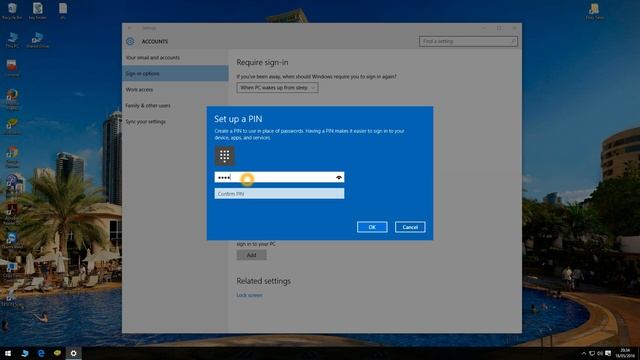This screenshot has height=360, width=640.
Task: Click the taskbar clock and date
Action: (x=625, y=353)
